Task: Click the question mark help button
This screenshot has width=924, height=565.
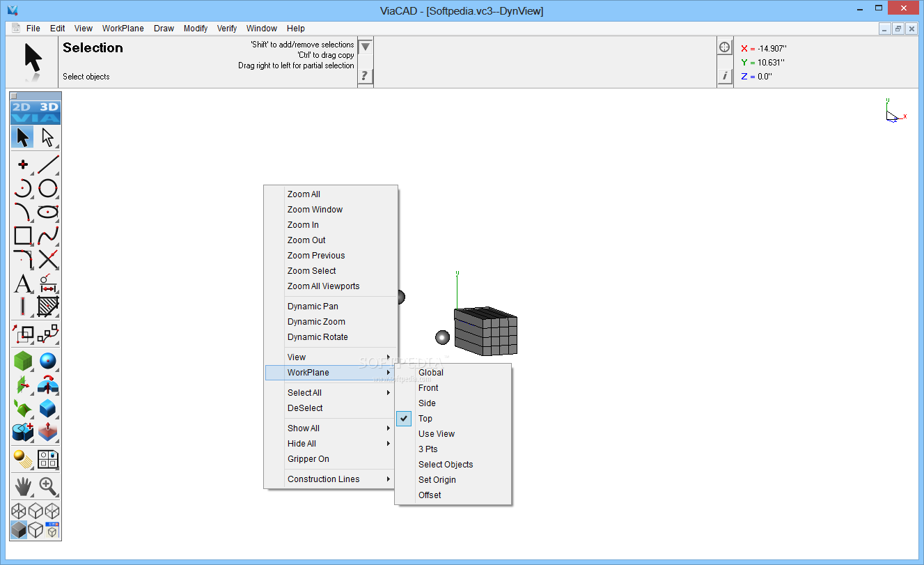Action: 366,76
